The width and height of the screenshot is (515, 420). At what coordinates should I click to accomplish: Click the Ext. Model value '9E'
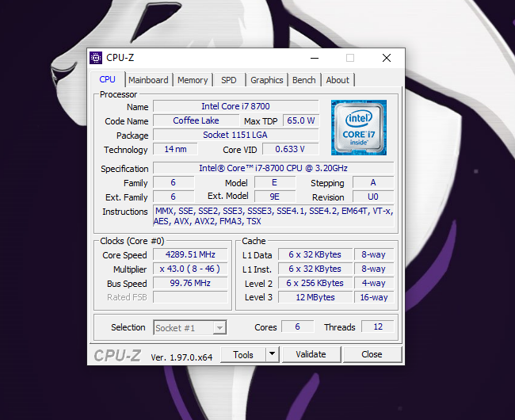(275, 197)
